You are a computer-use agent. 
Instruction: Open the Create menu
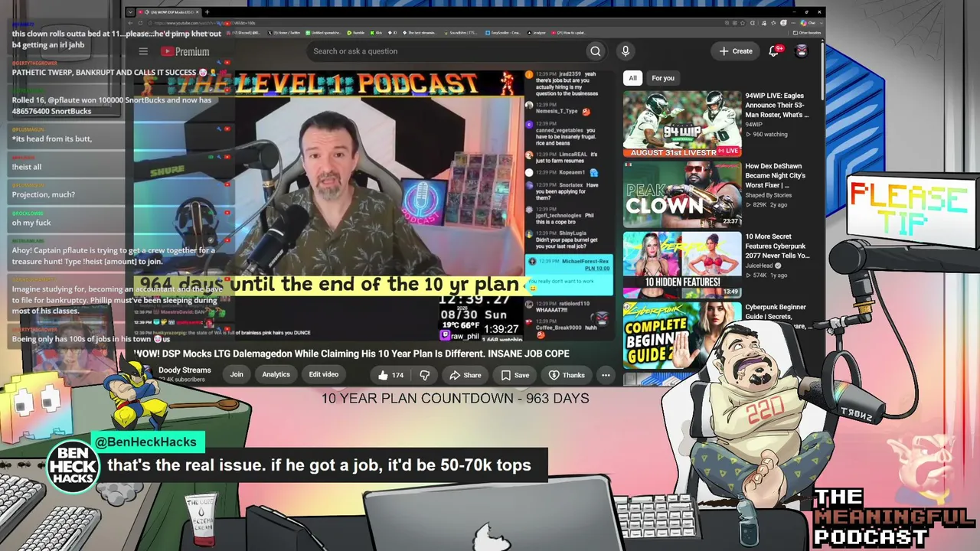click(x=736, y=51)
